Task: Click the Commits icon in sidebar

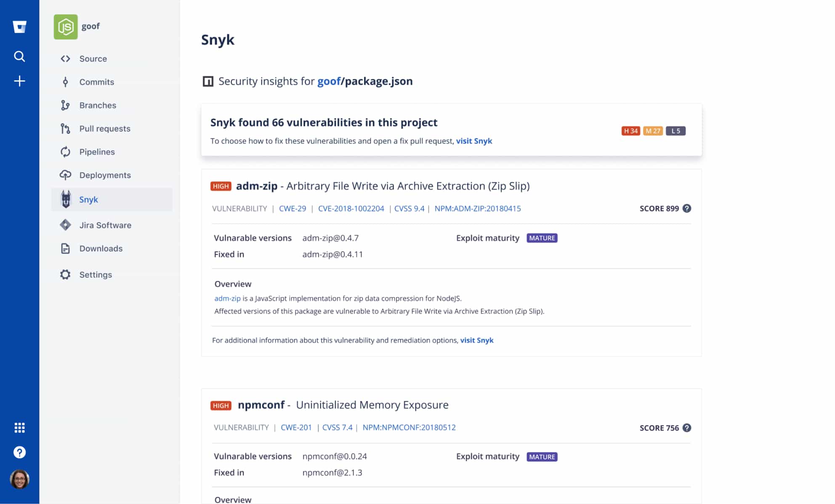Action: click(65, 82)
